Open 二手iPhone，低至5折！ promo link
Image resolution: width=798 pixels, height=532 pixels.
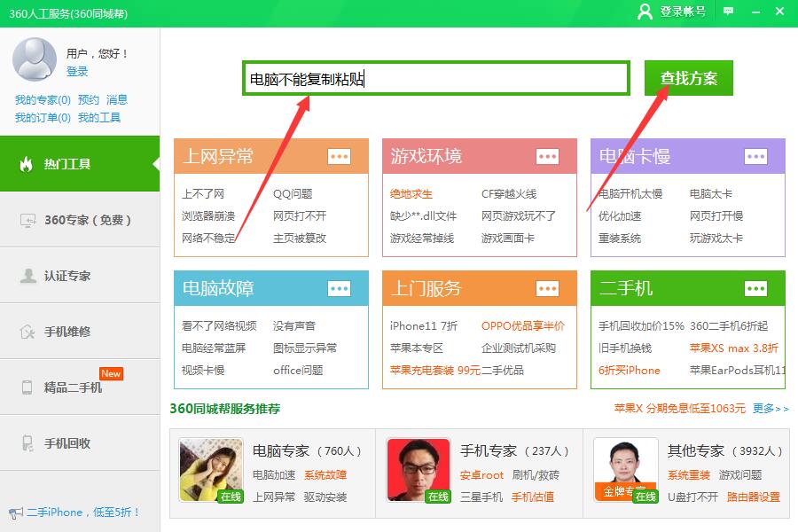[83, 512]
